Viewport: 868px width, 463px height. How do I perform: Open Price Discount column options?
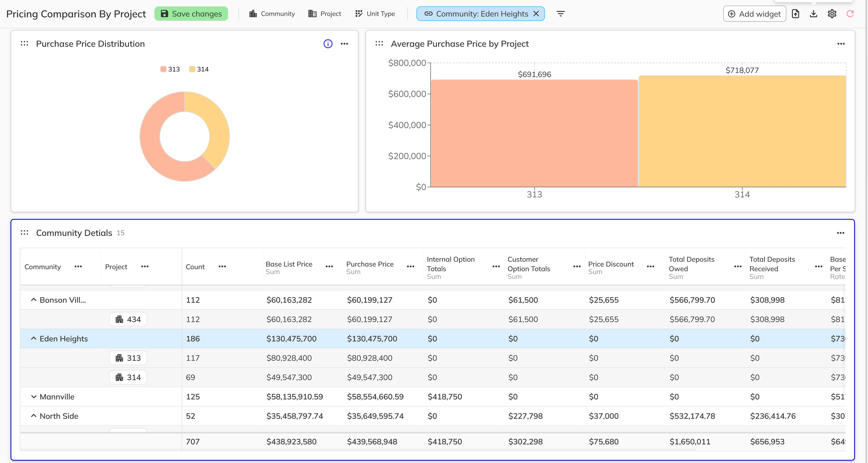pyautogui.click(x=651, y=267)
